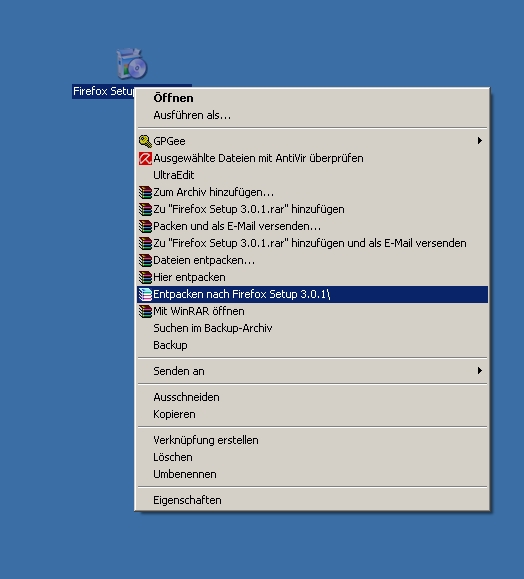Click WinRAR icon beside Mit WinRAR öffnen
524x579 pixels.
pyautogui.click(x=145, y=311)
